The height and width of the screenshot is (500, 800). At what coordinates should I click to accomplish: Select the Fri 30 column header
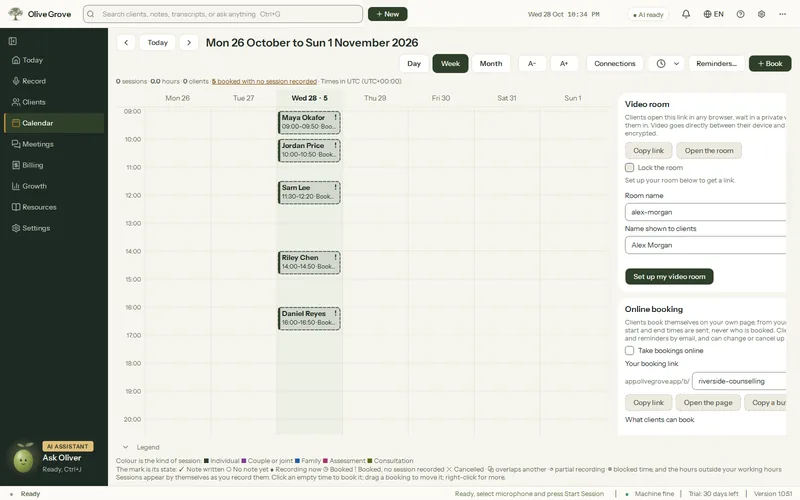(x=441, y=98)
